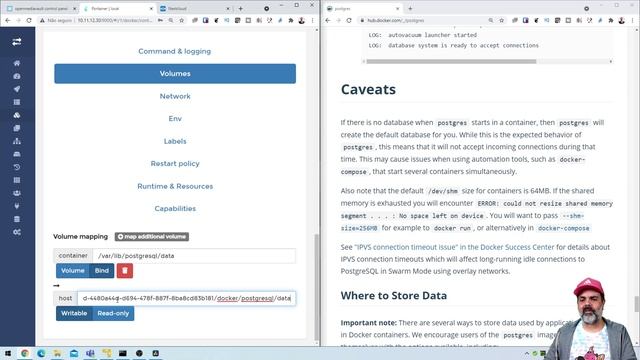The height and width of the screenshot is (360, 640).
Task: Edit the host path field
Action: 187,298
